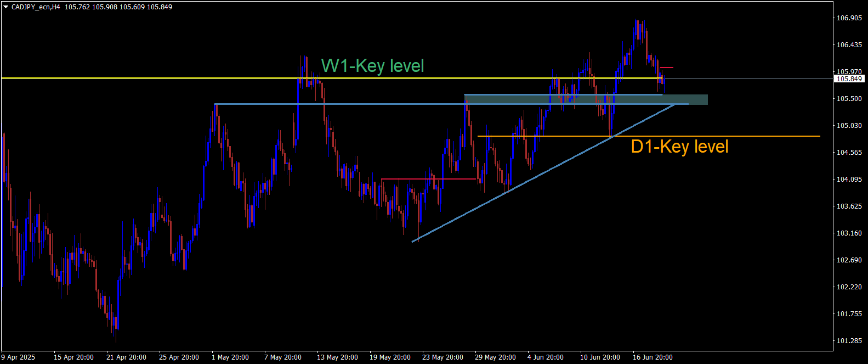Select the orange D1 horizontal line
This screenshot has width=868, height=364.
[649, 136]
